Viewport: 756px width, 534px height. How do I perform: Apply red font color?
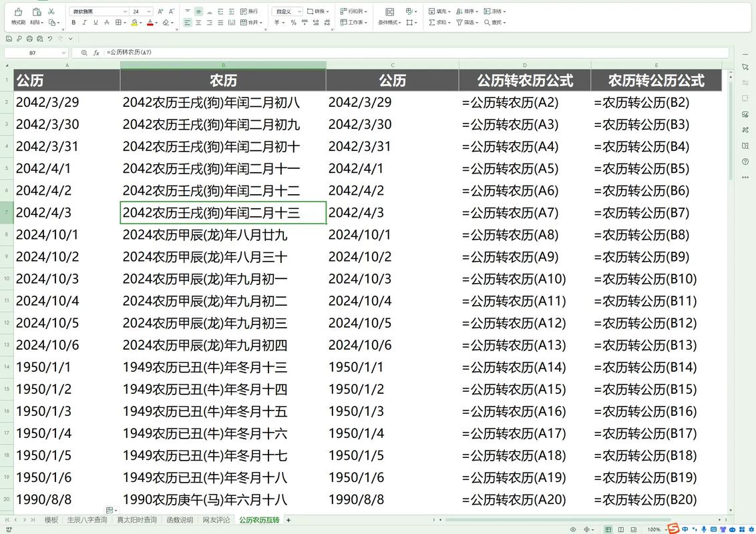click(x=150, y=22)
